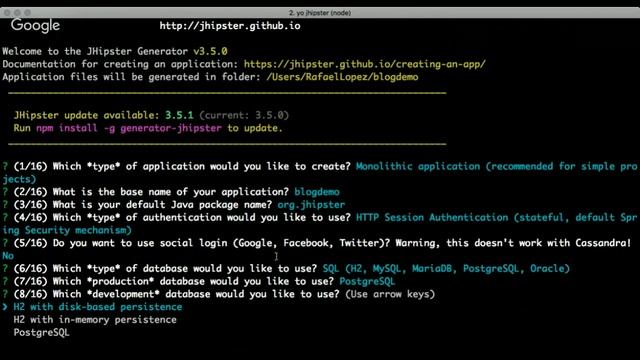
Task: Click question (5/16) social login prompt
Action: (322, 243)
